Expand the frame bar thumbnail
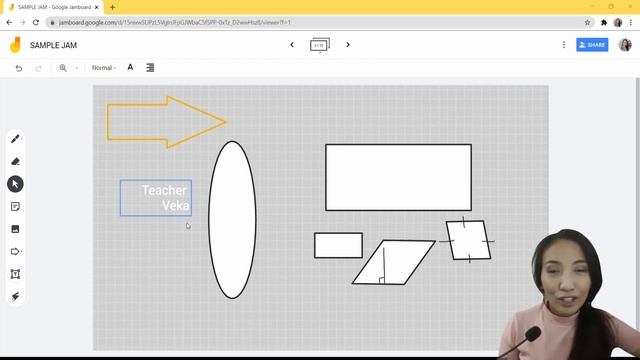This screenshot has width=640, height=360. point(320,45)
